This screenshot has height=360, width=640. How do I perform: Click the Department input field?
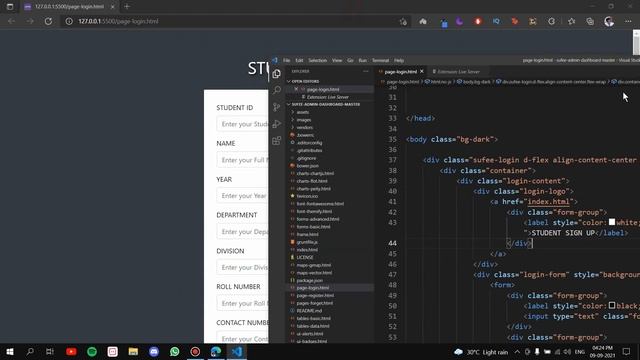click(x=242, y=232)
